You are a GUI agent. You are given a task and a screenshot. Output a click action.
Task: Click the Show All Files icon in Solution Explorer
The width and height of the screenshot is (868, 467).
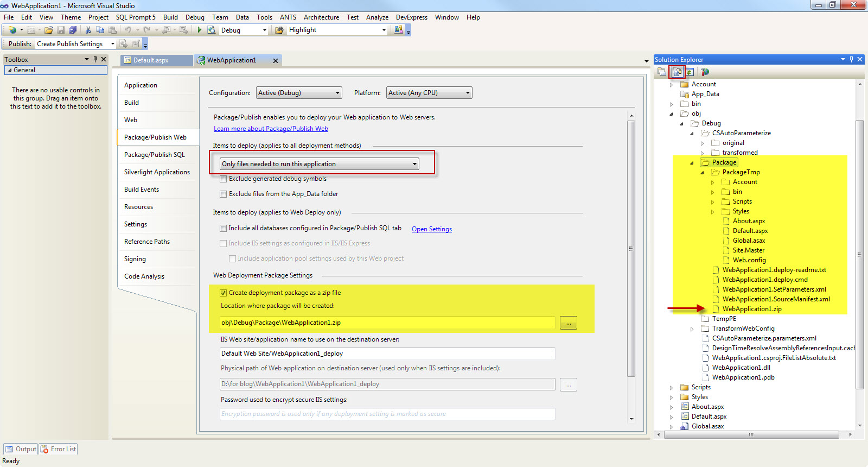coord(677,72)
